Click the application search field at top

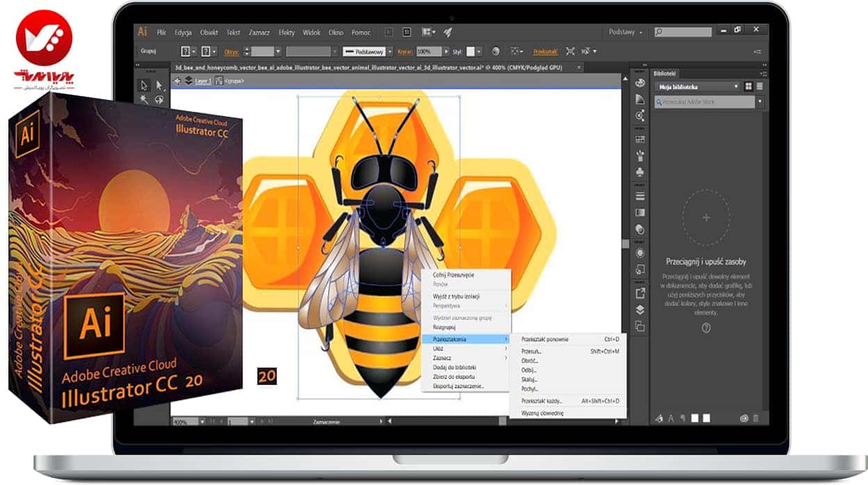tap(683, 32)
